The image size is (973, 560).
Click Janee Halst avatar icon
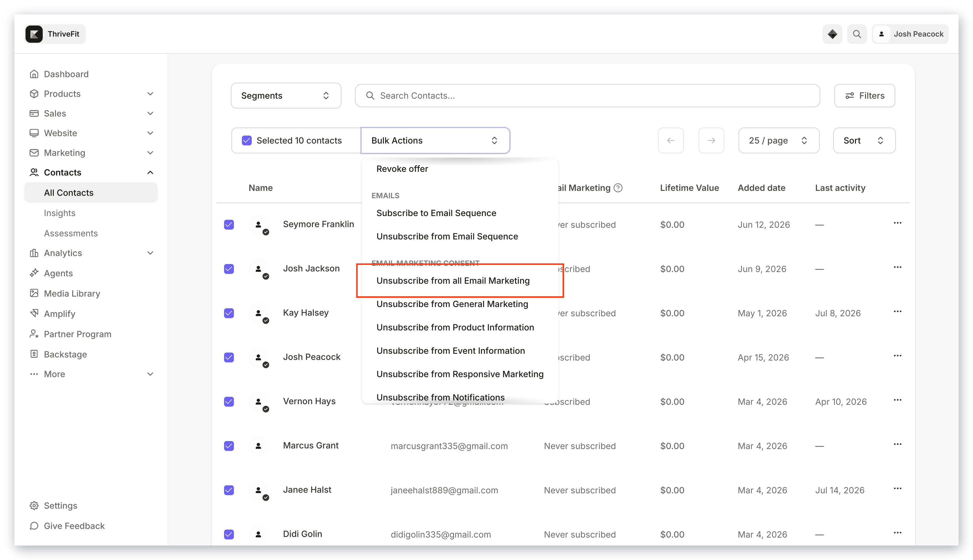coord(258,490)
